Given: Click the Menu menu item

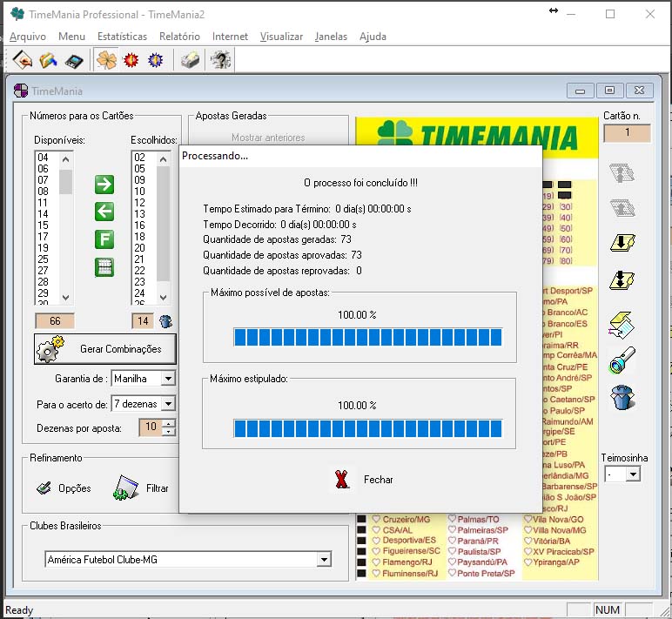Looking at the screenshot, I should tap(71, 37).
